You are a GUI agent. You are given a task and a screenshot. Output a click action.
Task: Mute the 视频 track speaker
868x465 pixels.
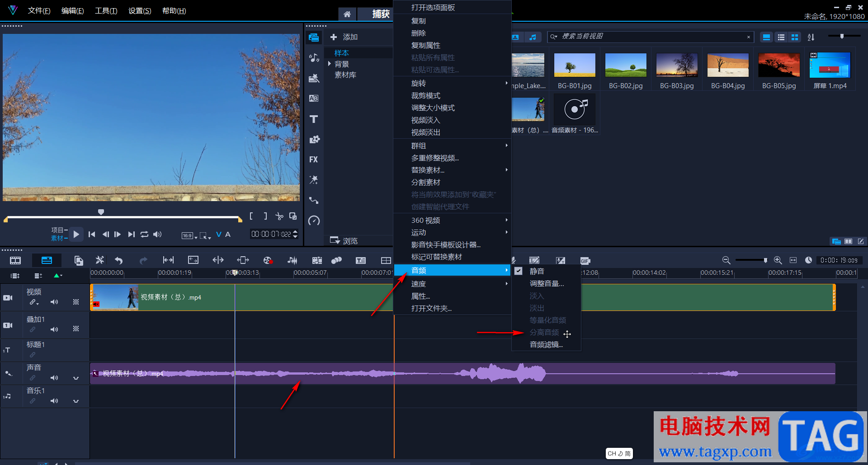pos(54,302)
